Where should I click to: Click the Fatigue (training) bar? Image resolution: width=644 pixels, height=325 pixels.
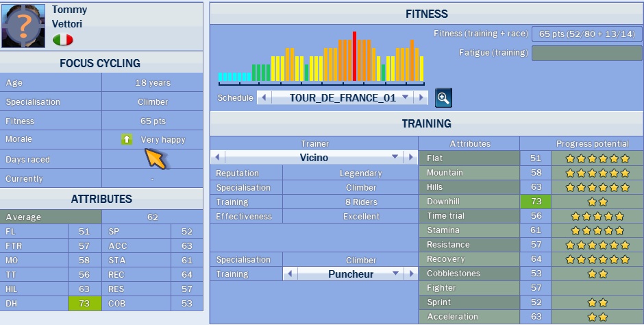coord(586,53)
